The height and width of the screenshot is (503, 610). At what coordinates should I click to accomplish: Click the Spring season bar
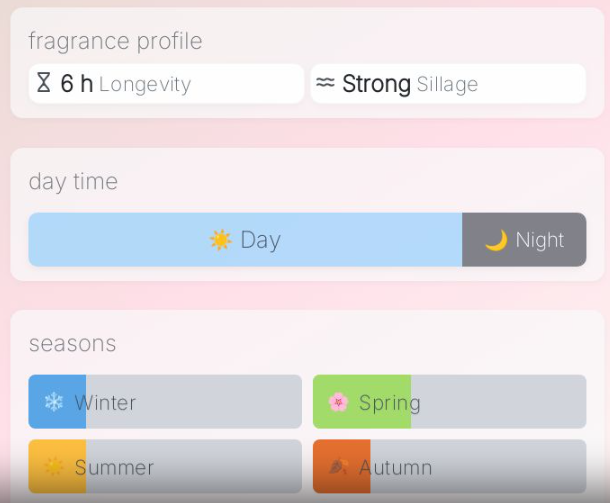pyautogui.click(x=449, y=402)
